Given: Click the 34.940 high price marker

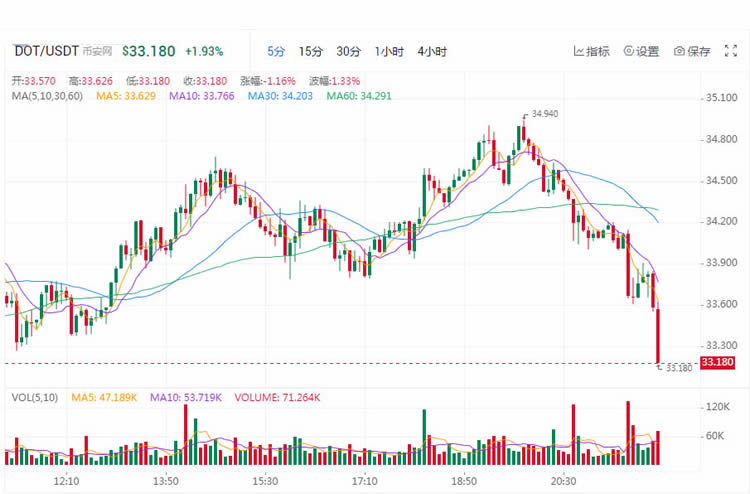Looking at the screenshot, I should point(545,114).
